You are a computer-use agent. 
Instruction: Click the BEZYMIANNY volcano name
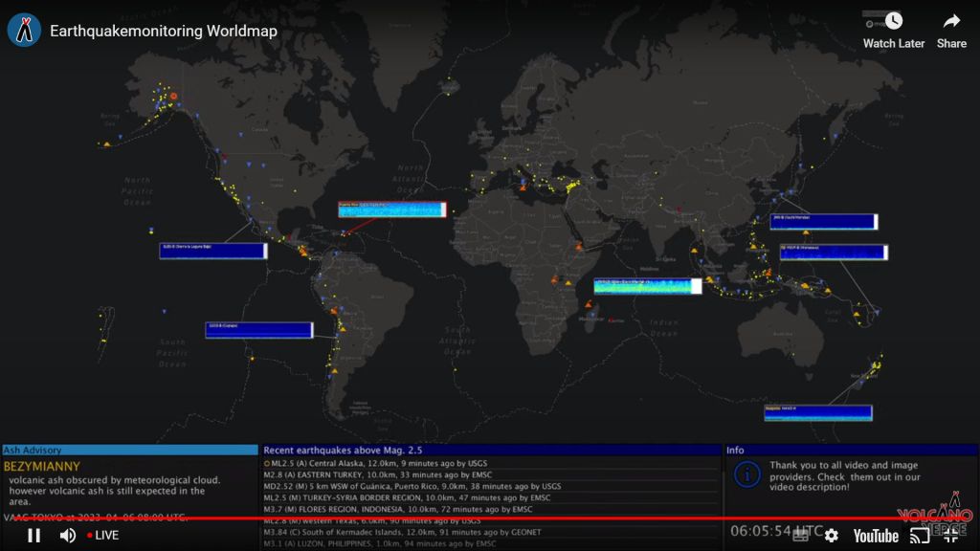(42, 466)
